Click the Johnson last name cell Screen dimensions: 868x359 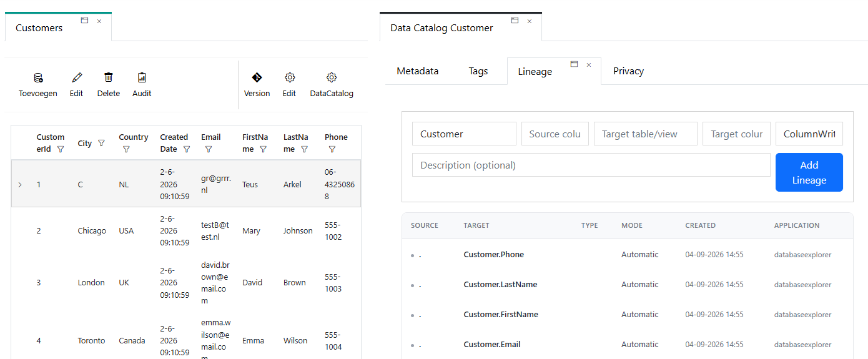point(298,231)
